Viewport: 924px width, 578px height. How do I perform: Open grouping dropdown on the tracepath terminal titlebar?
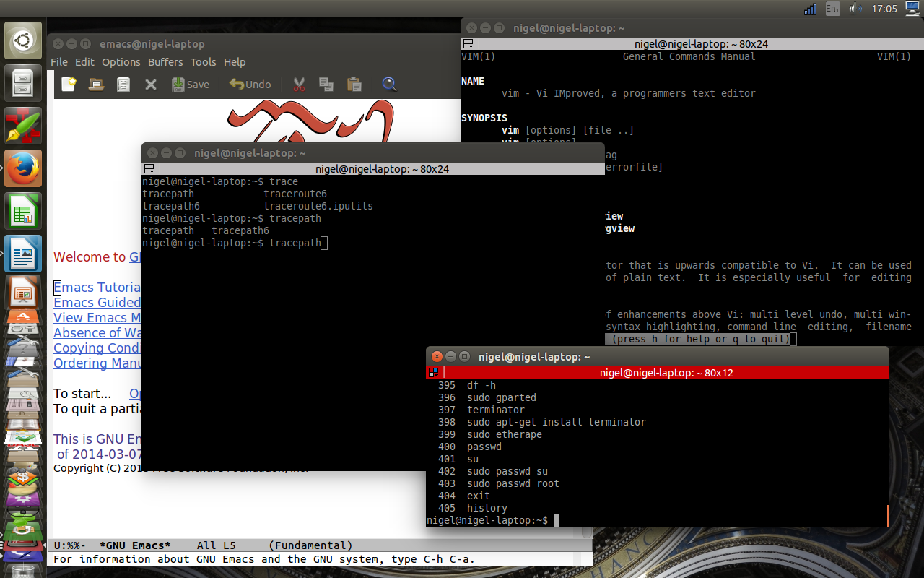pos(149,169)
